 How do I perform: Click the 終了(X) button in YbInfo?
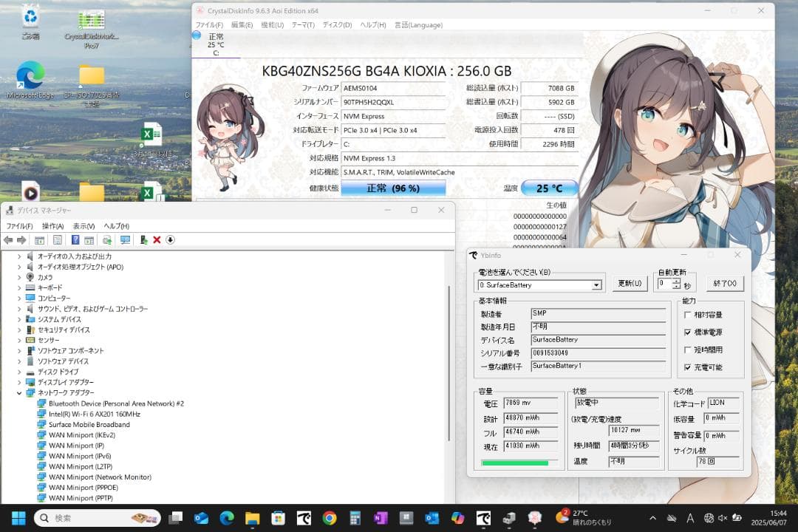click(725, 283)
